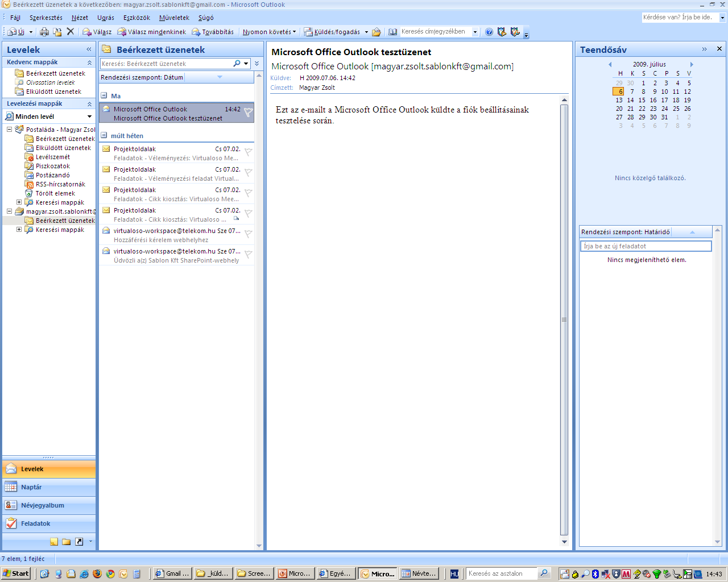This screenshot has height=582, width=728.
Task: Click the Folder list icon at pane bottom
Action: (x=67, y=542)
